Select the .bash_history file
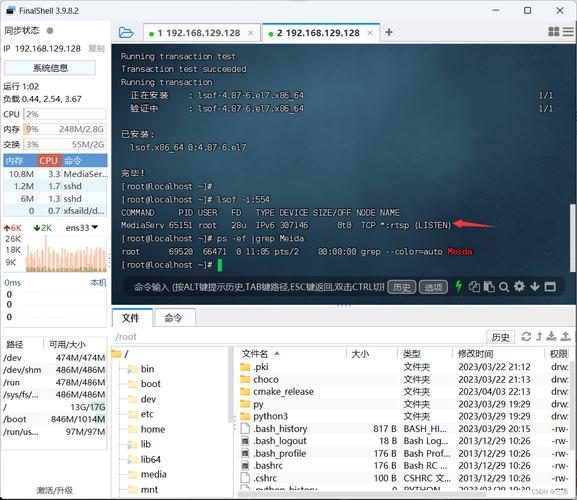Image resolution: width=577 pixels, height=500 pixels. coord(404,429)
